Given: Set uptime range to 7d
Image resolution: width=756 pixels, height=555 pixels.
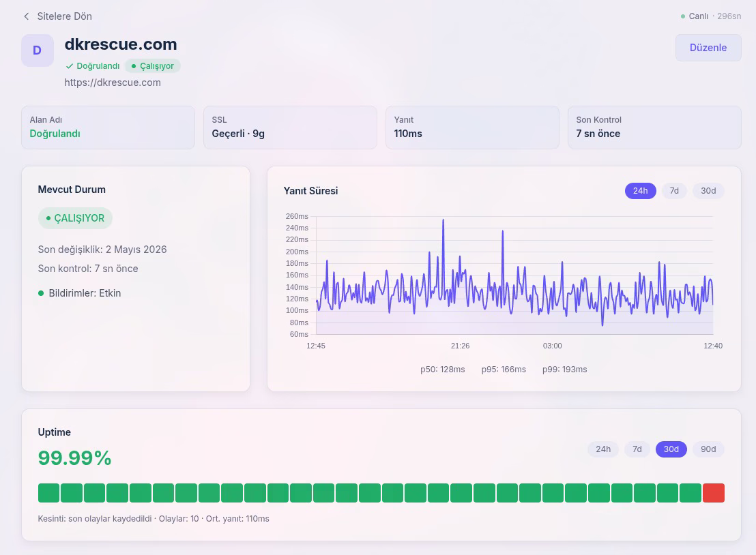Looking at the screenshot, I should click(637, 449).
